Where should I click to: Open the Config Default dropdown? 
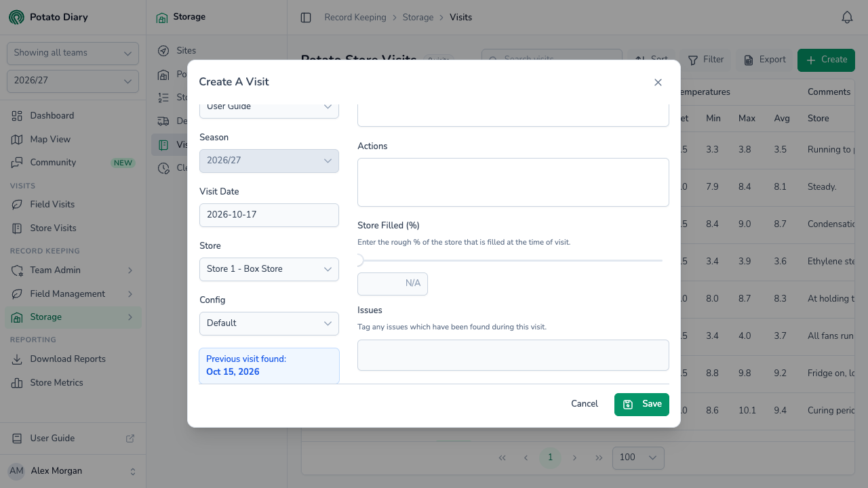coord(269,323)
